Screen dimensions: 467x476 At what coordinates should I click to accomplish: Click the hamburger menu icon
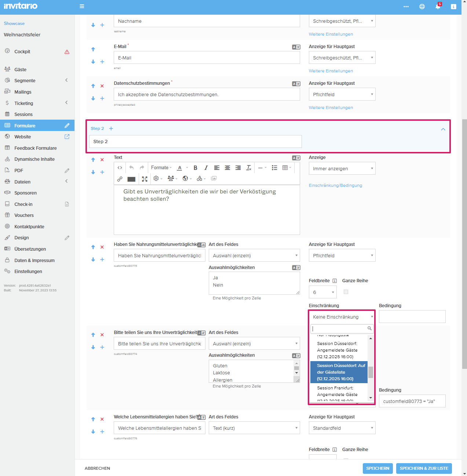(82, 6)
